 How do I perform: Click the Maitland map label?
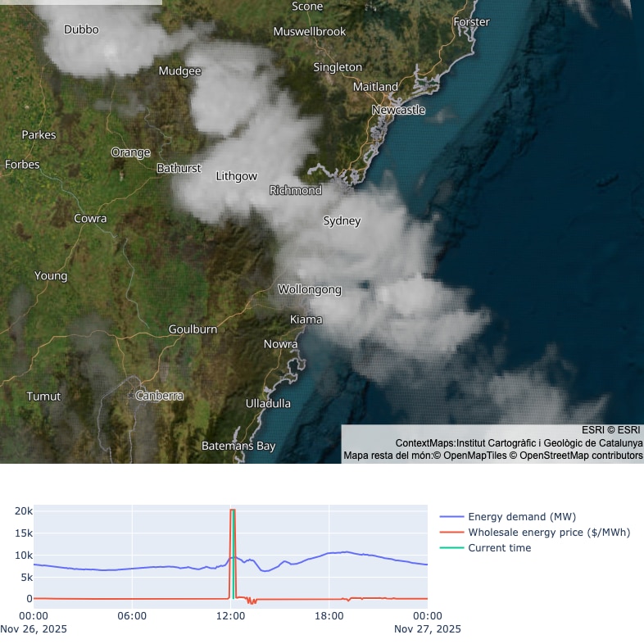pos(375,87)
